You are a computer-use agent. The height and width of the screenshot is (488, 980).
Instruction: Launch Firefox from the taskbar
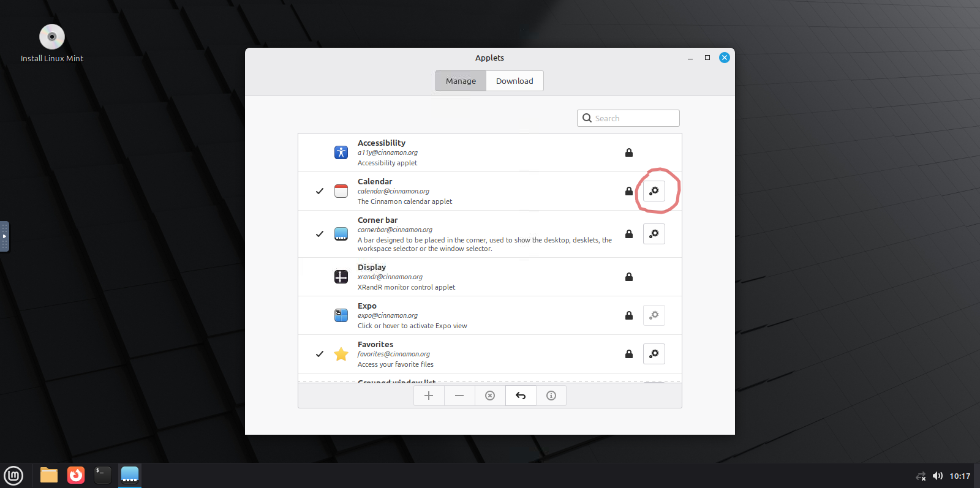(76, 475)
